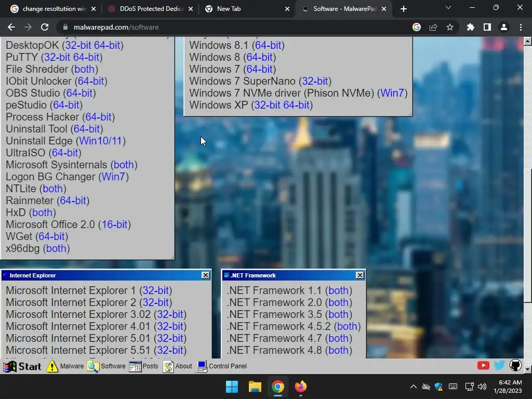Download OBS Studio 64-bit
The width and height of the screenshot is (532, 399).
[79, 93]
